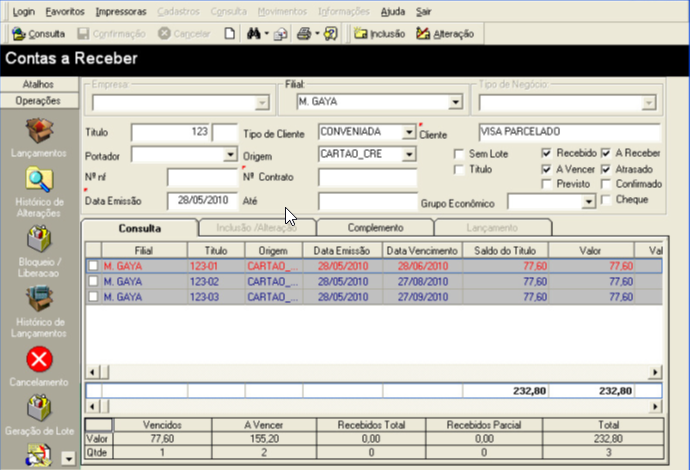Open the Login menu
The image size is (690, 470).
tap(23, 12)
